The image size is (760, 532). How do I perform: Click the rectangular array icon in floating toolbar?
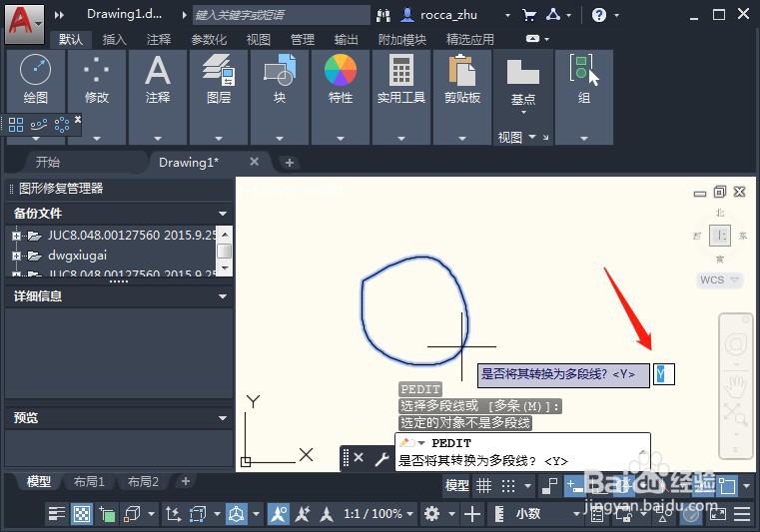pos(16,125)
